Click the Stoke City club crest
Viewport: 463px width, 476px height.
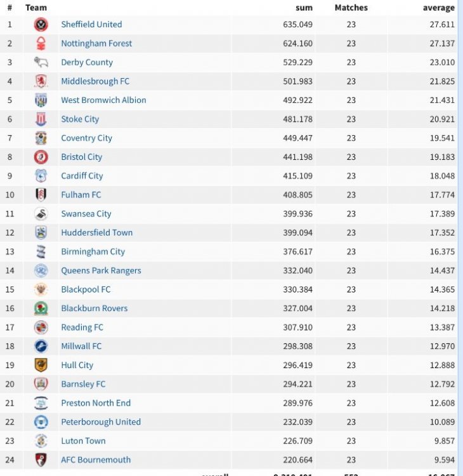(41, 119)
